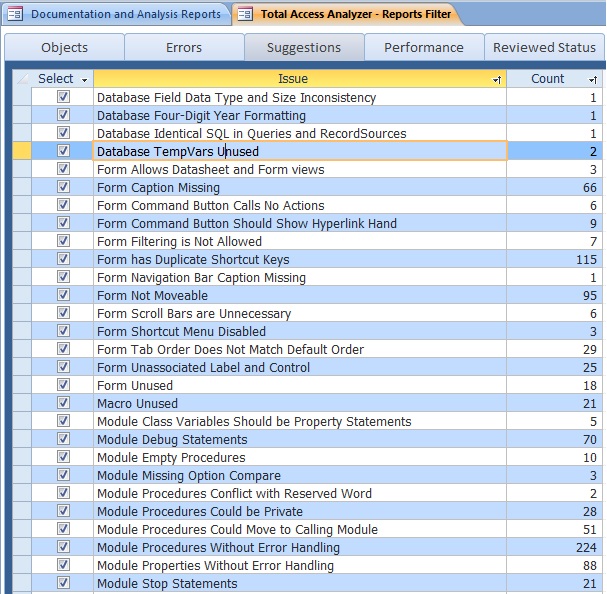Click the Issue column header
The width and height of the screenshot is (607, 594).
click(300, 79)
